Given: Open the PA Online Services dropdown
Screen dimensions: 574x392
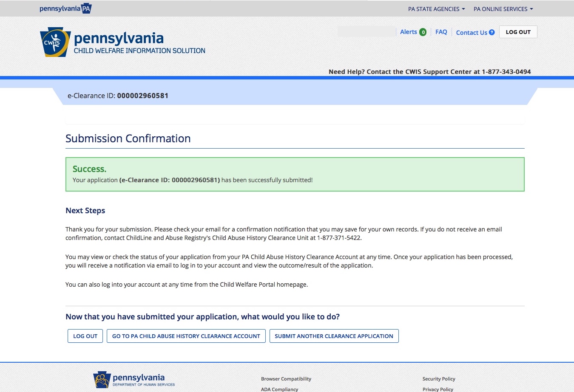Looking at the screenshot, I should (x=503, y=9).
